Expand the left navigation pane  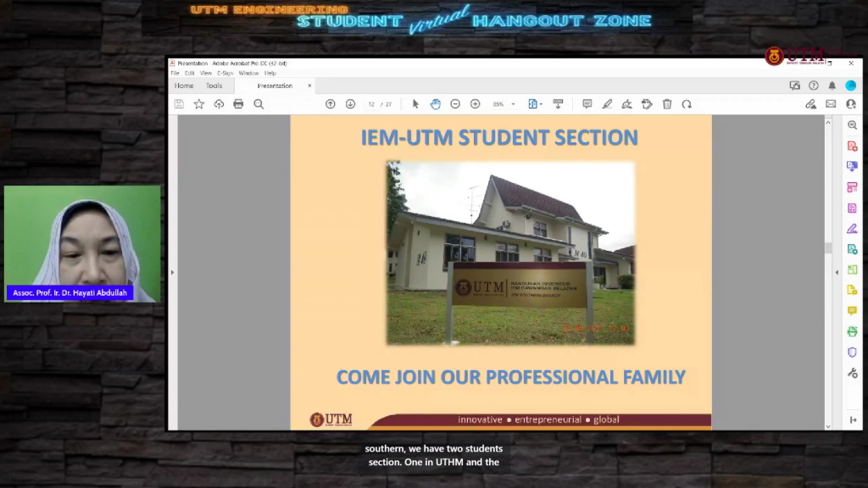click(172, 272)
